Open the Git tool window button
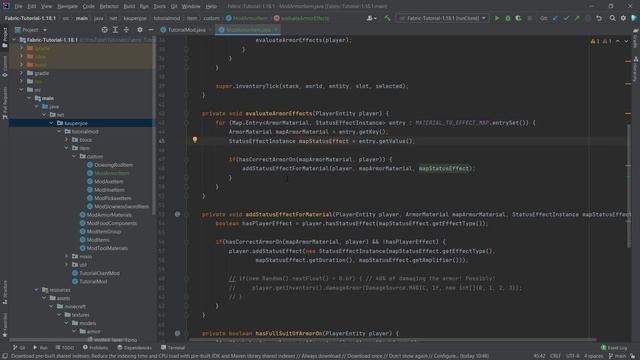The height and width of the screenshot is (360, 640). tap(19, 348)
